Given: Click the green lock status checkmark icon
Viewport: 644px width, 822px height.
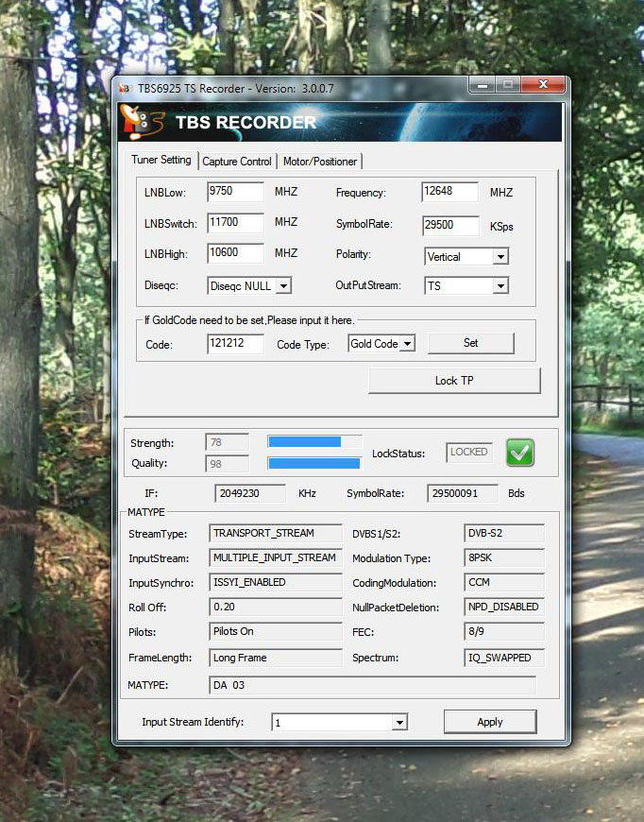Looking at the screenshot, I should [519, 453].
